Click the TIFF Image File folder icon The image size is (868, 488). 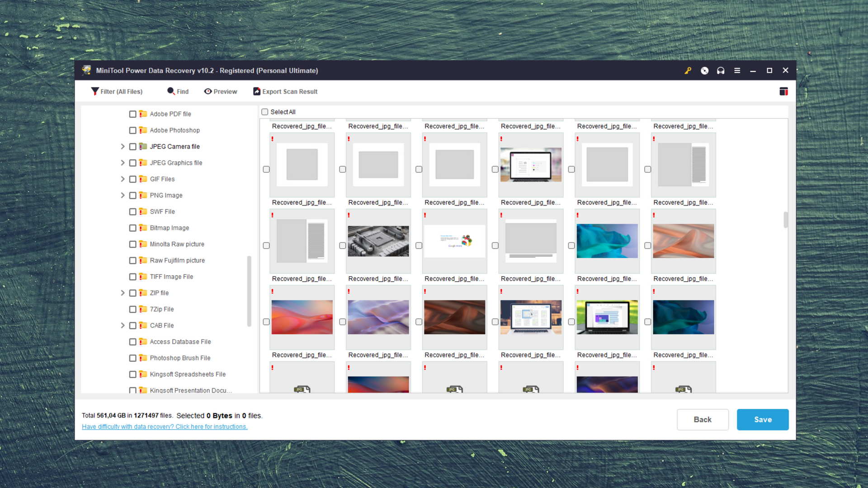(x=143, y=277)
